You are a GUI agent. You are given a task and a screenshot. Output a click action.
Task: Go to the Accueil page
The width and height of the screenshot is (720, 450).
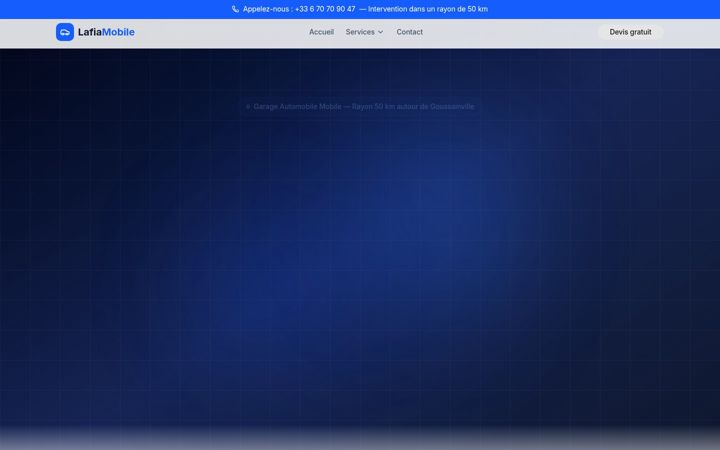[321, 32]
